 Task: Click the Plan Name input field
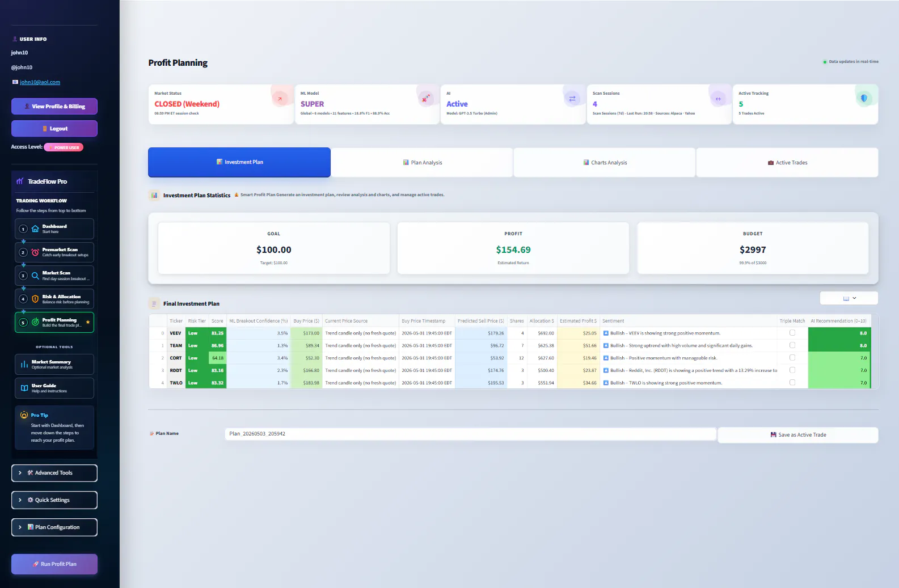(x=470, y=434)
